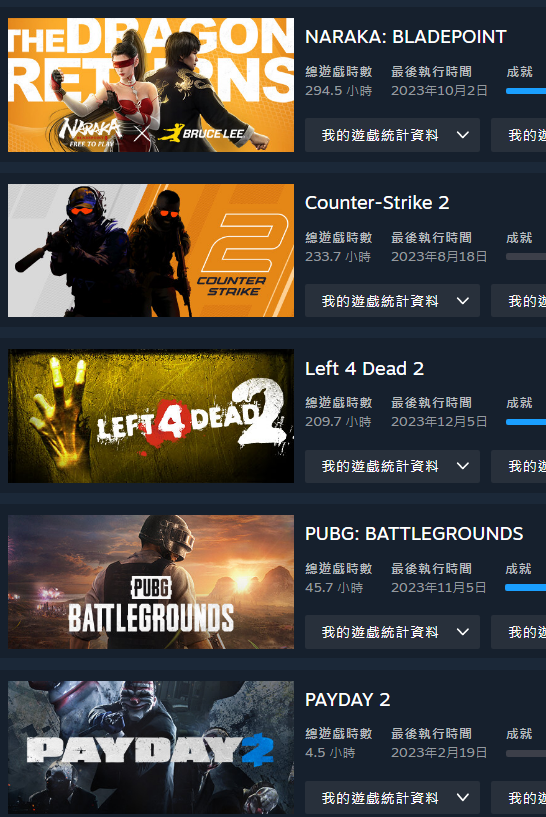Viewport: 546px width, 817px height.
Task: Click the Left 4 Dead 2 title link
Action: 365,368
